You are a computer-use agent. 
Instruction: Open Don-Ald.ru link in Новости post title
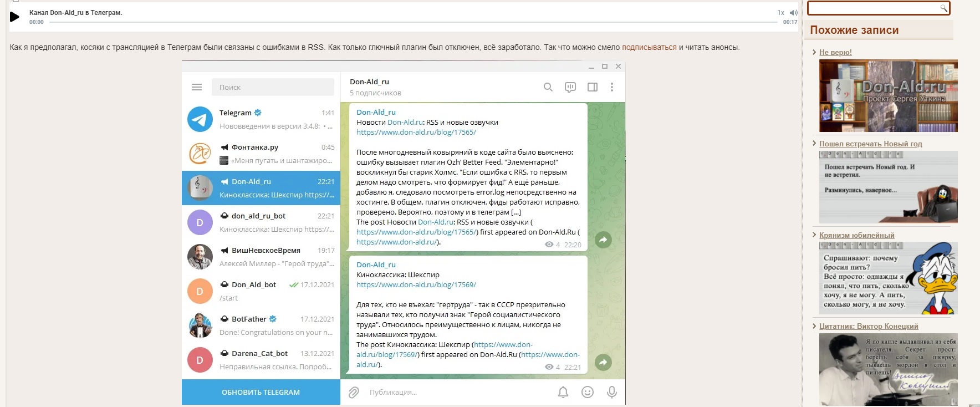point(405,122)
